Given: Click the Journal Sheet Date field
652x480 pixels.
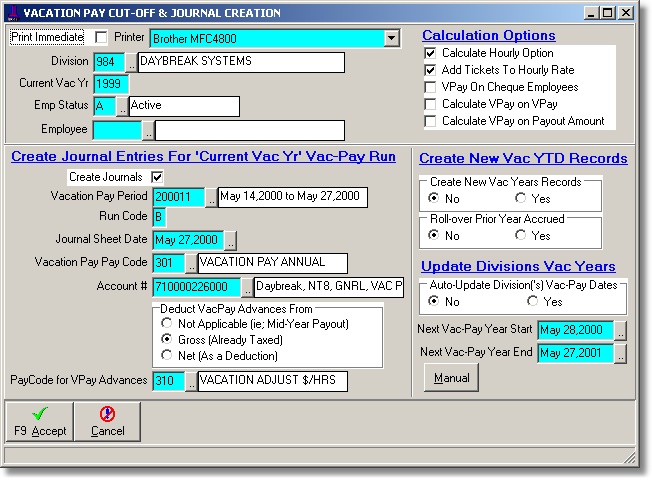Looking at the screenshot, I should point(188,240).
